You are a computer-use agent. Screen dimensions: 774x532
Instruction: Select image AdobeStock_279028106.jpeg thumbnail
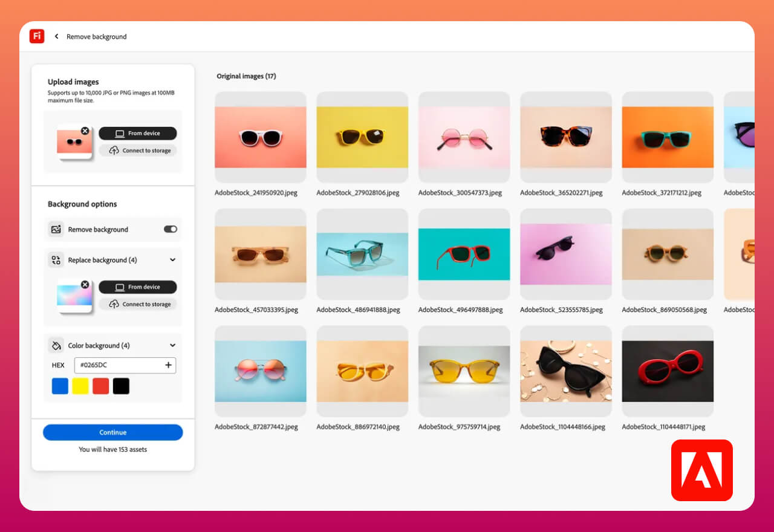click(362, 137)
